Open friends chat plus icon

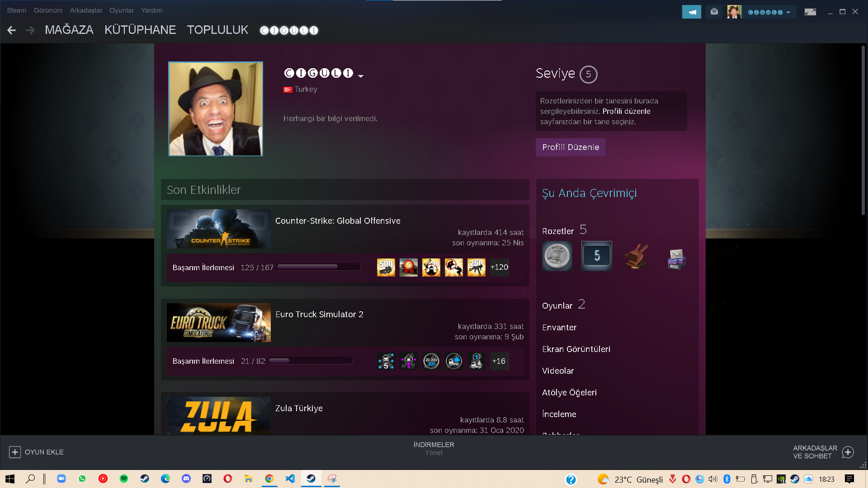click(x=848, y=452)
